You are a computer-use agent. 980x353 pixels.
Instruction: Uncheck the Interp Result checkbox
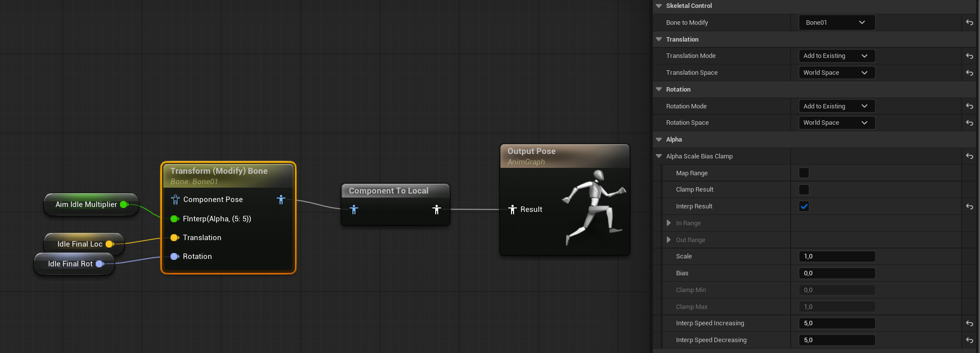pos(804,206)
